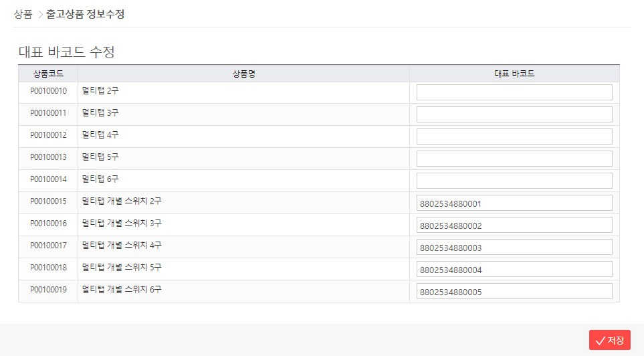This screenshot has width=644, height=356.
Task: Focus barcode field containing 8802534880003
Action: click(514, 247)
